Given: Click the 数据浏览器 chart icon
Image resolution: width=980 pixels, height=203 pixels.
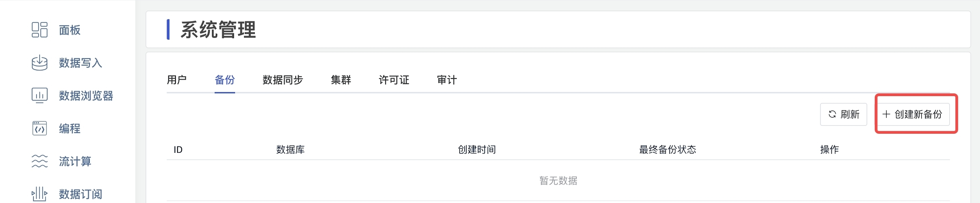Looking at the screenshot, I should [39, 96].
